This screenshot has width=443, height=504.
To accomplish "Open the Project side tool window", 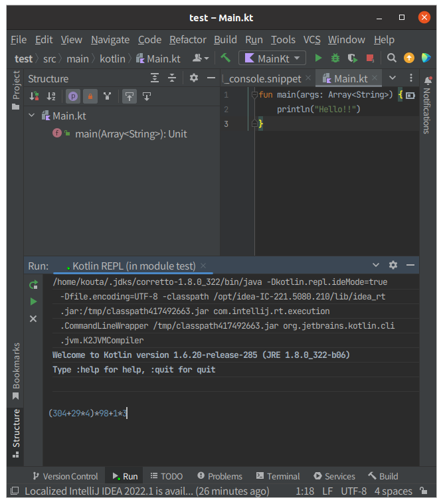I will 16,90.
